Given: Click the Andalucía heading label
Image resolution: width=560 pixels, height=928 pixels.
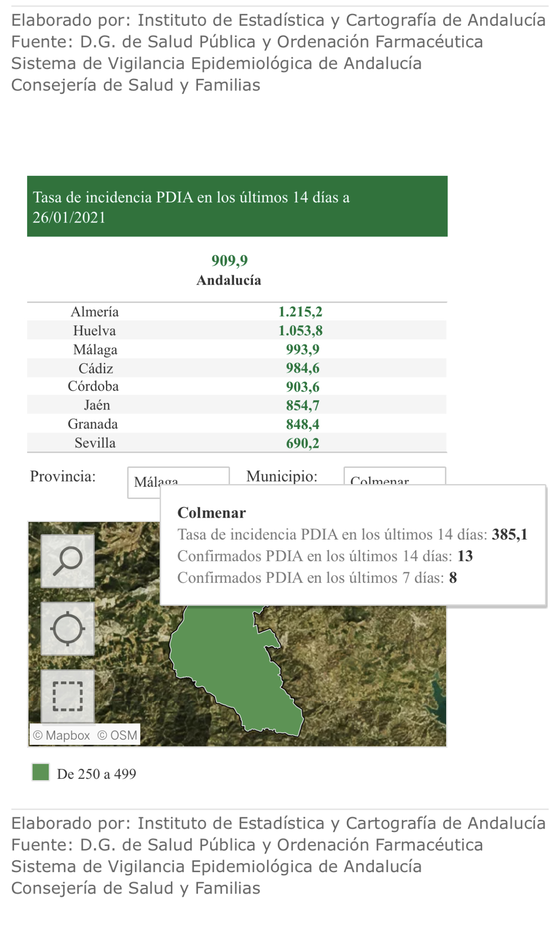Looking at the screenshot, I should (229, 280).
